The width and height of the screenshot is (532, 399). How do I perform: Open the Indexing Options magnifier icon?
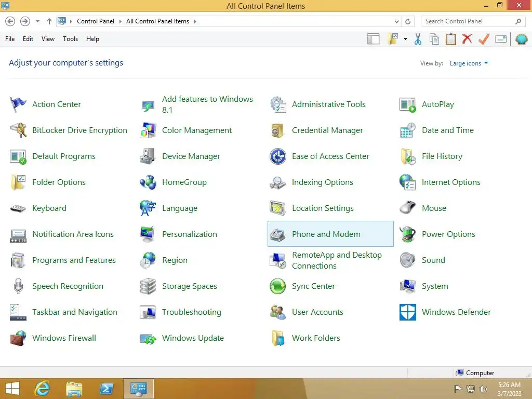[x=278, y=182]
